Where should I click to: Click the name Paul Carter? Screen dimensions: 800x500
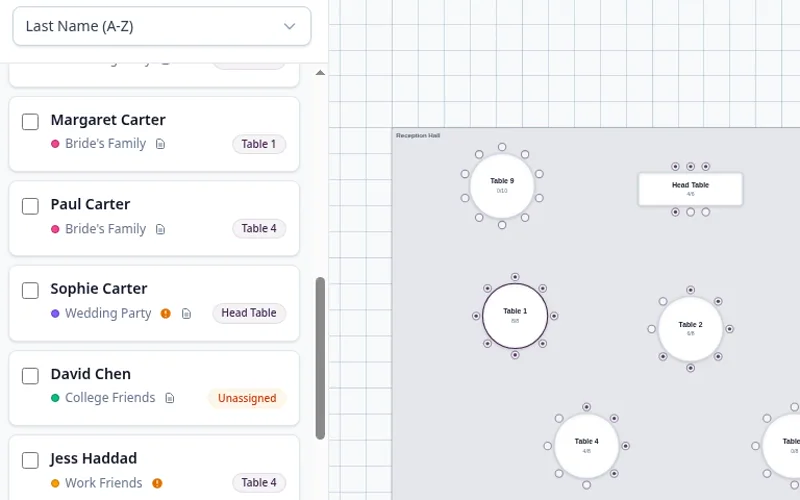pyautogui.click(x=90, y=204)
